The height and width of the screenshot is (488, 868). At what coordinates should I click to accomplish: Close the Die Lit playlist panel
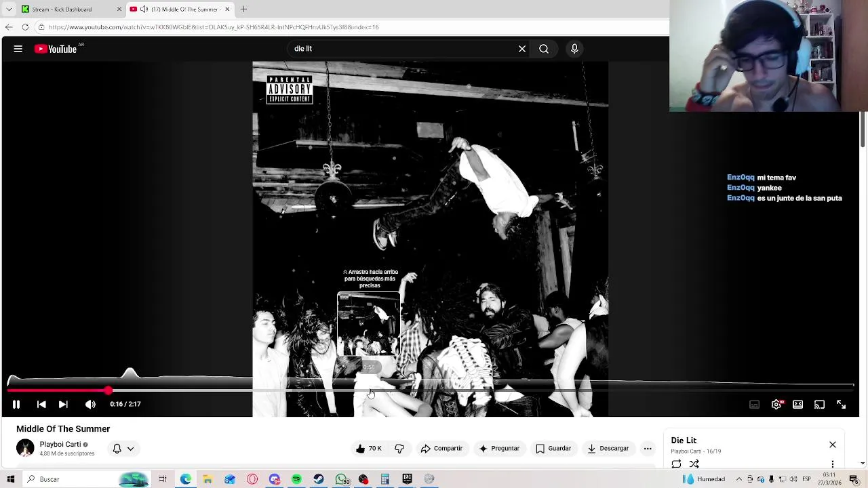pos(833,445)
